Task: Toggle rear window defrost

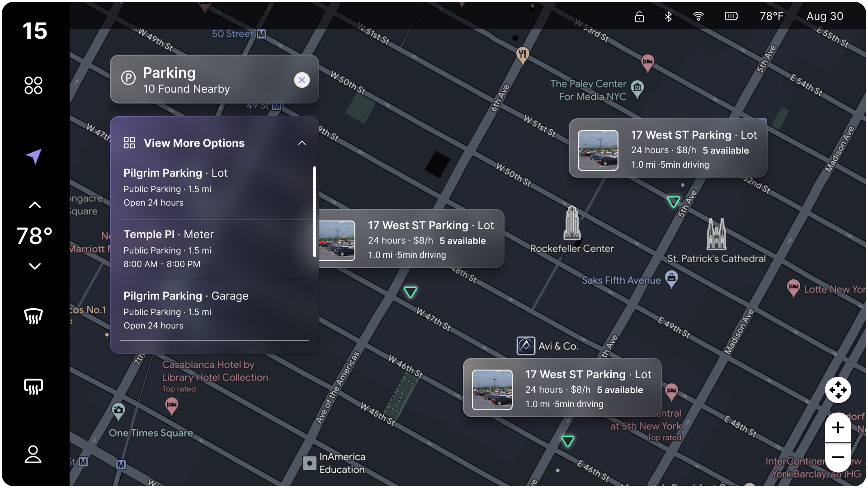Action: [x=33, y=387]
